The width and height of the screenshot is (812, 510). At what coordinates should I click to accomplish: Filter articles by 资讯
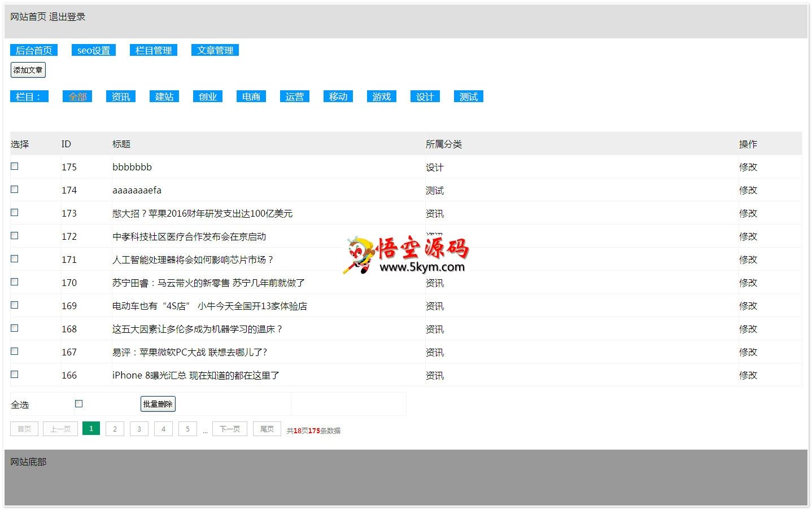121,96
